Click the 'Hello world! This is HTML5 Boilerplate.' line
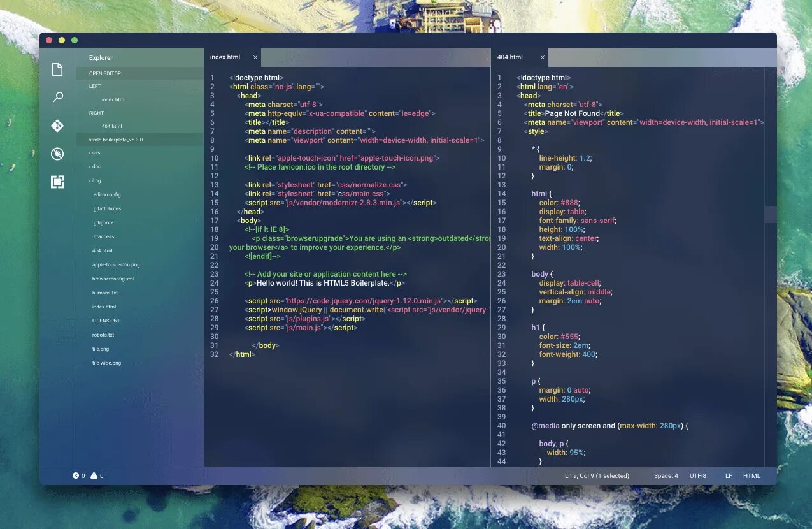 click(325, 283)
